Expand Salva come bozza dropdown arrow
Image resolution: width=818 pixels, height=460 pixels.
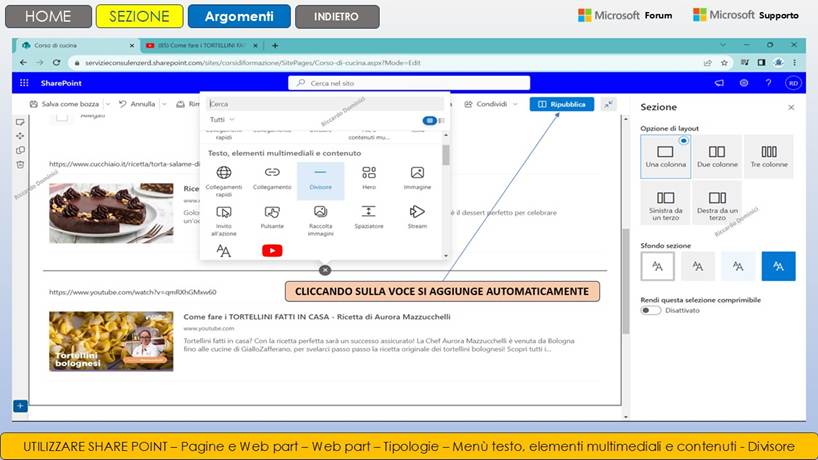108,104
